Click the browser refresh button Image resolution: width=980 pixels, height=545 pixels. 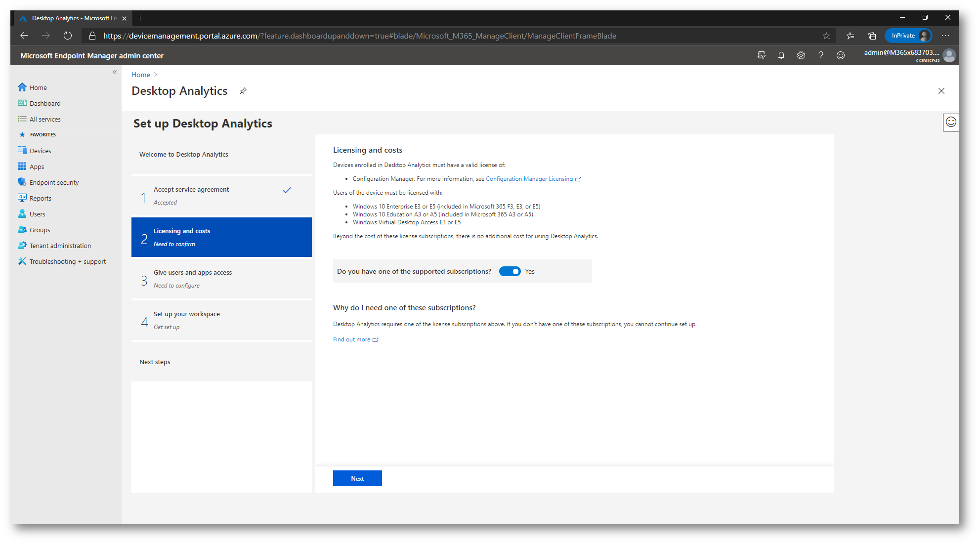(x=68, y=36)
